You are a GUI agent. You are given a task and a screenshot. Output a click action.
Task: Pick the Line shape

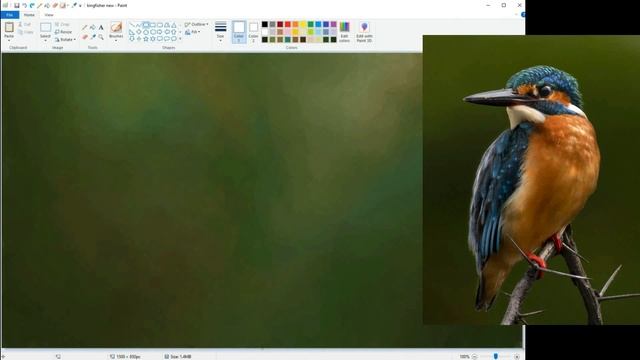coord(132,25)
